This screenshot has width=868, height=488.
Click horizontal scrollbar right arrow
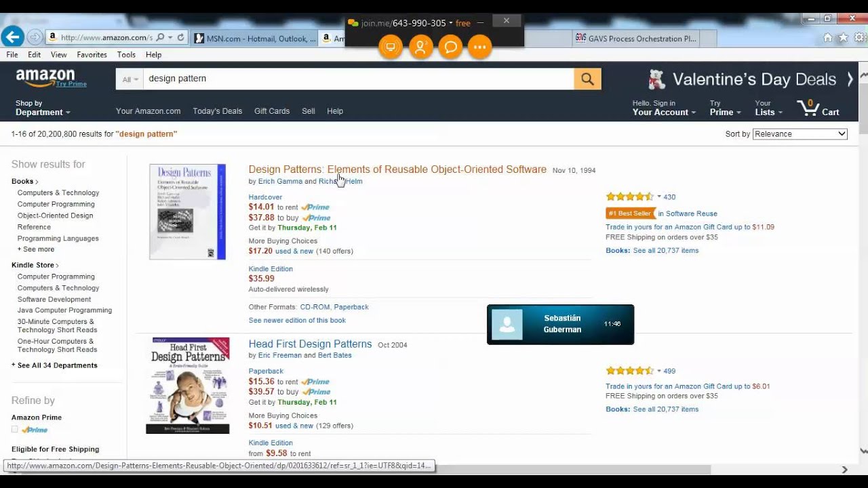pos(844,470)
